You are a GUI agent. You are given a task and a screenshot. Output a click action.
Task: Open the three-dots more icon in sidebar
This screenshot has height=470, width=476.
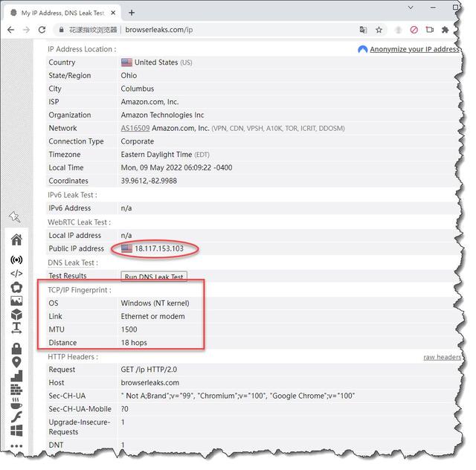[16, 446]
